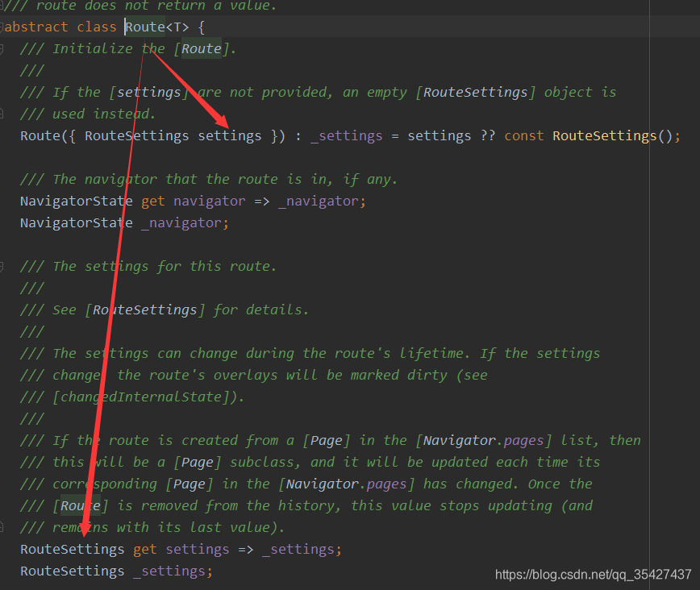Click the NavigatorState return type
This screenshot has height=590, width=700.
point(75,201)
